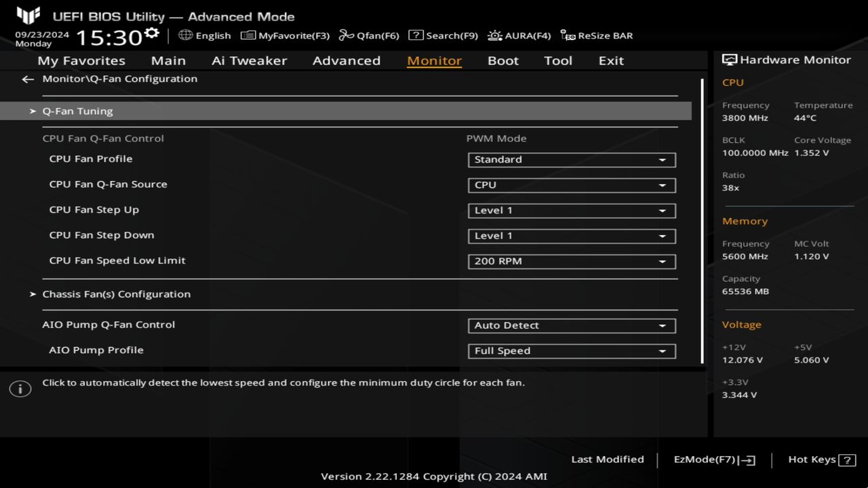This screenshot has height=488, width=868.
Task: Open the CPU Fan Step Up dropdown
Action: 572,211
